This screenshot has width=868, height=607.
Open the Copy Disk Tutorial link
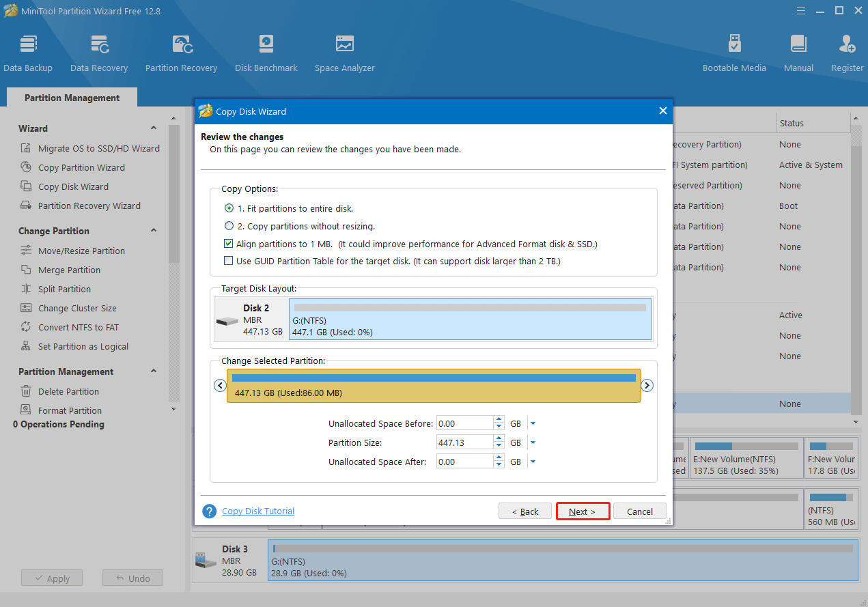tap(258, 511)
